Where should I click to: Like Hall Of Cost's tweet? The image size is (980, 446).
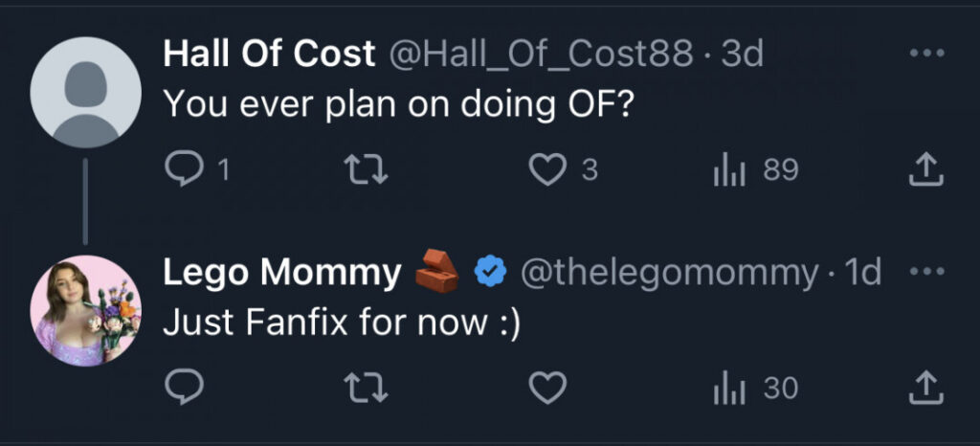[548, 170]
